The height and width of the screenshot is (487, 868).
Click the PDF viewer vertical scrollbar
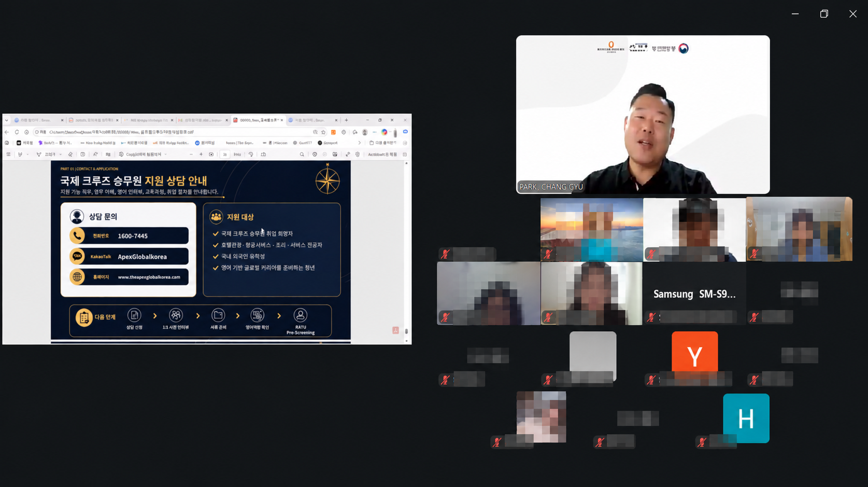(406, 252)
